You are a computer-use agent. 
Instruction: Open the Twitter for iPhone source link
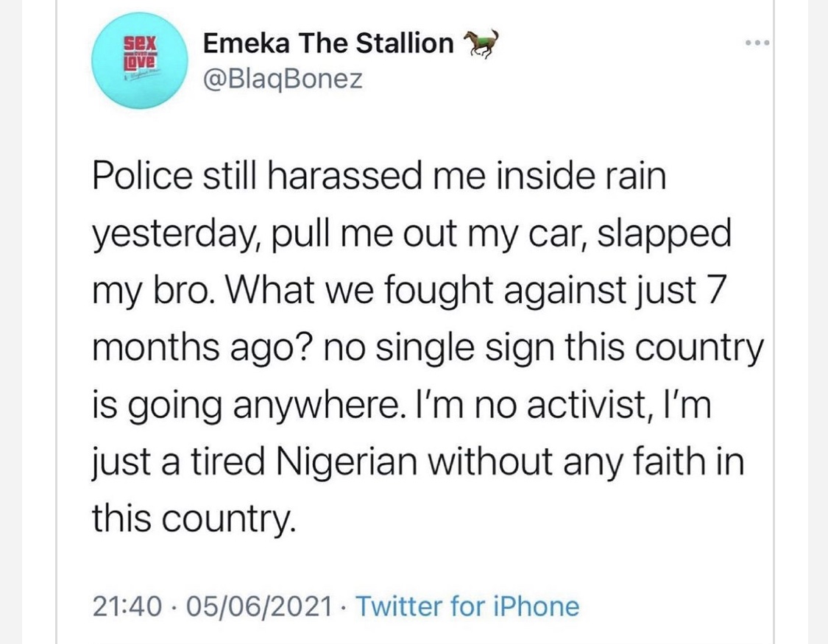(x=468, y=606)
